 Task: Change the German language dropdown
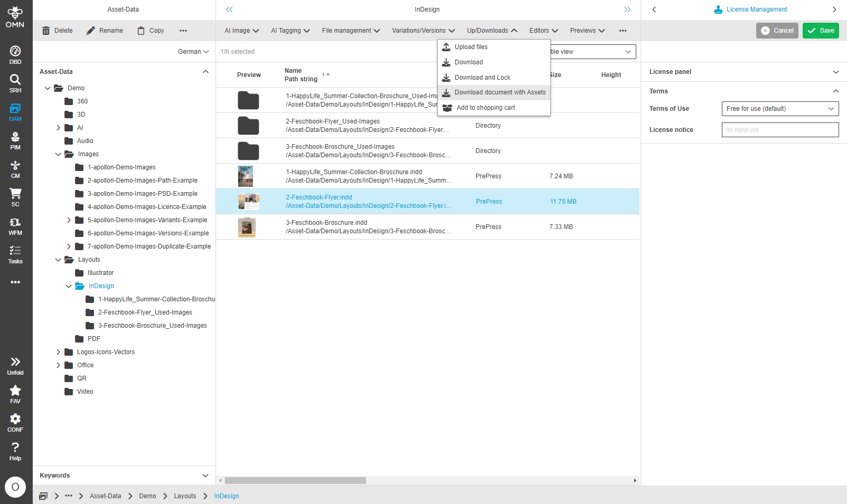[193, 52]
